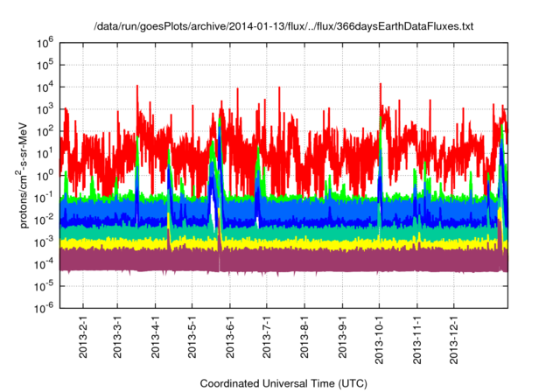560x392 pixels.
Task: Click the 10^6 y-axis tick label
Action: tap(45, 43)
